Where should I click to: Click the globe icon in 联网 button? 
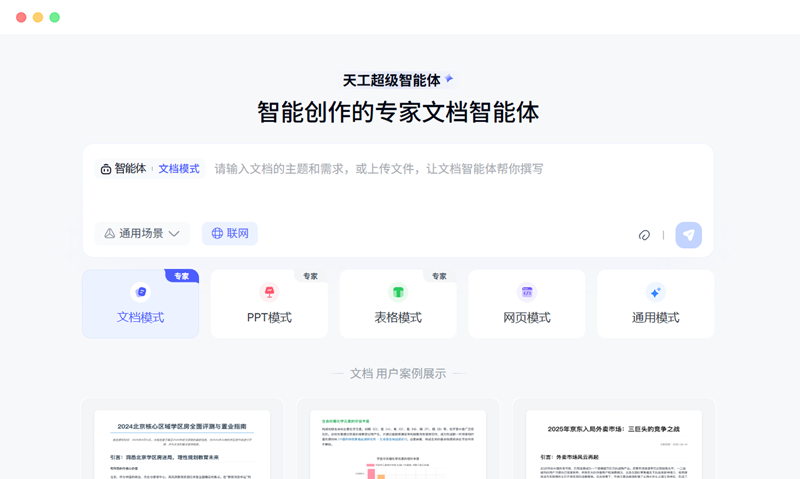(x=217, y=234)
